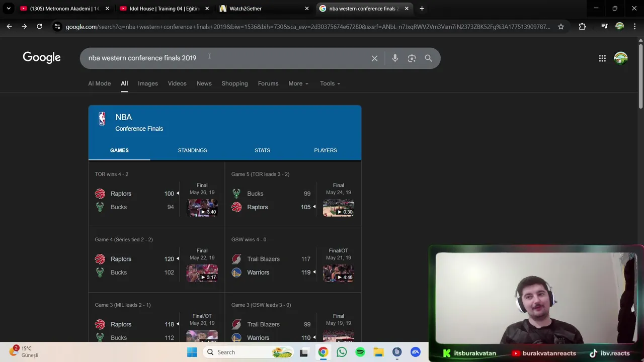The height and width of the screenshot is (362, 644).
Task: Click Warriors logo in GSW wins game
Action: point(236,273)
